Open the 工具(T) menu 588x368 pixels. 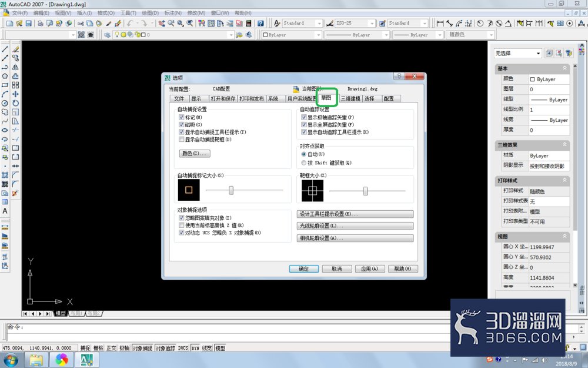click(x=128, y=13)
